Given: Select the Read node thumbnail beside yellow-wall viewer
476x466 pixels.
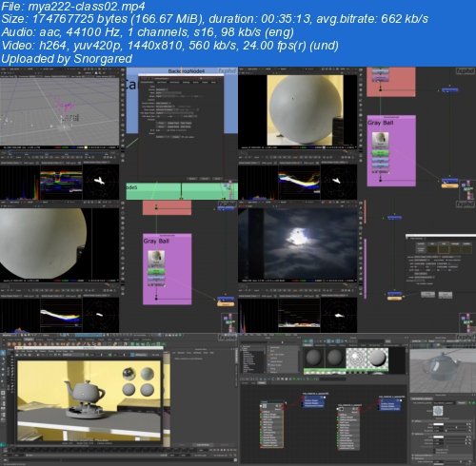Looking at the screenshot, I should click(x=380, y=140).
